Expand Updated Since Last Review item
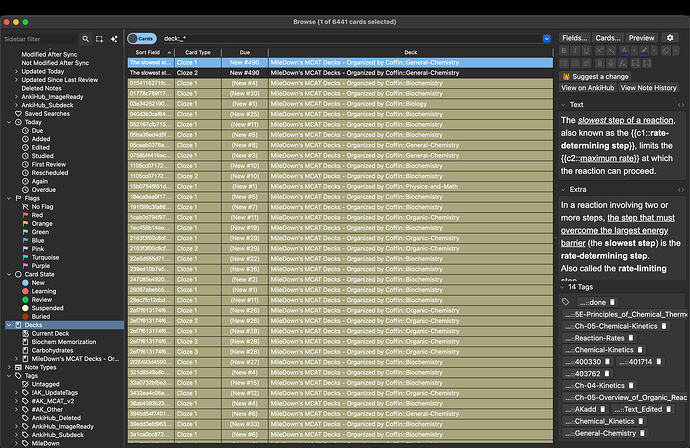This screenshot has height=448, width=690. [x=16, y=80]
